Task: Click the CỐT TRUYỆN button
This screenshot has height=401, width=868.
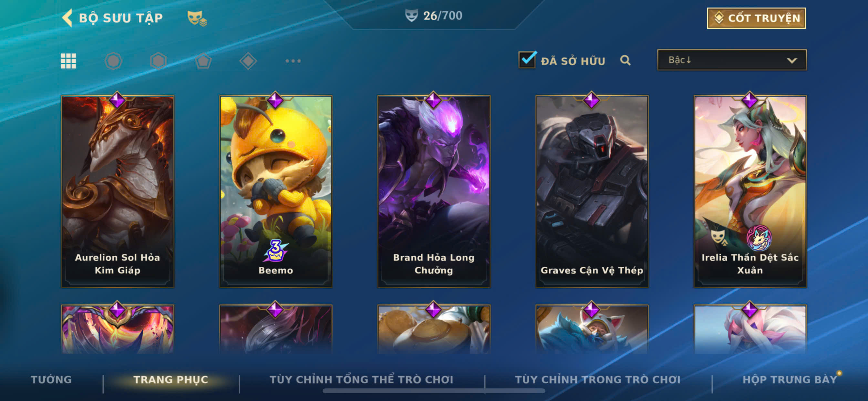Action: click(x=757, y=18)
